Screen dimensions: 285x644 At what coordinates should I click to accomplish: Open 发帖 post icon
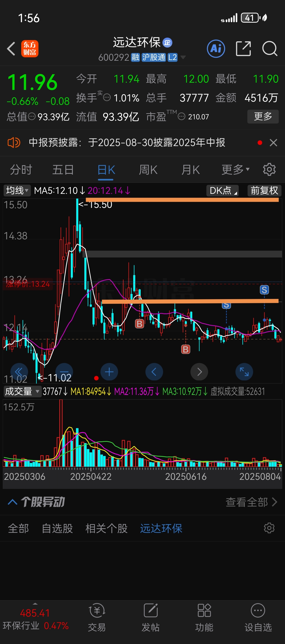click(x=151, y=610)
